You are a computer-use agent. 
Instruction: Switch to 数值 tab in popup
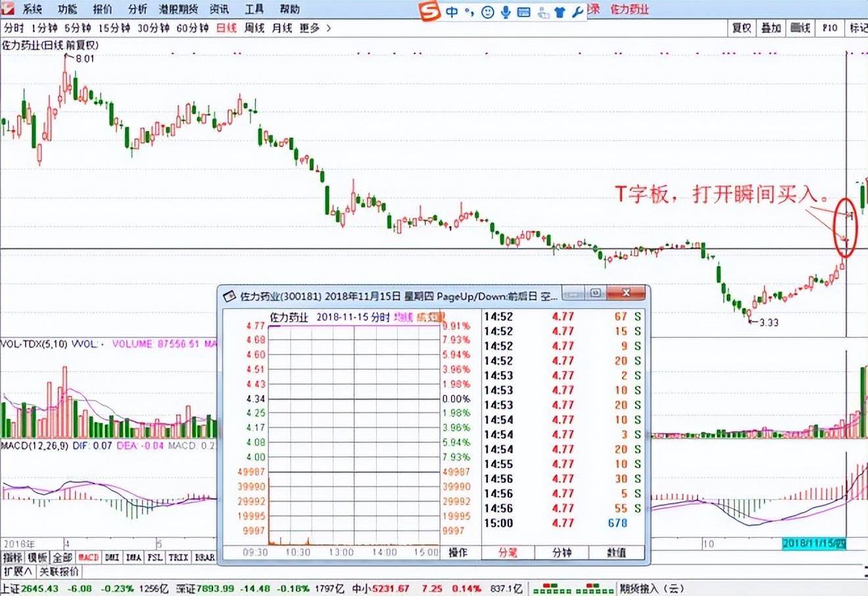pyautogui.click(x=616, y=553)
